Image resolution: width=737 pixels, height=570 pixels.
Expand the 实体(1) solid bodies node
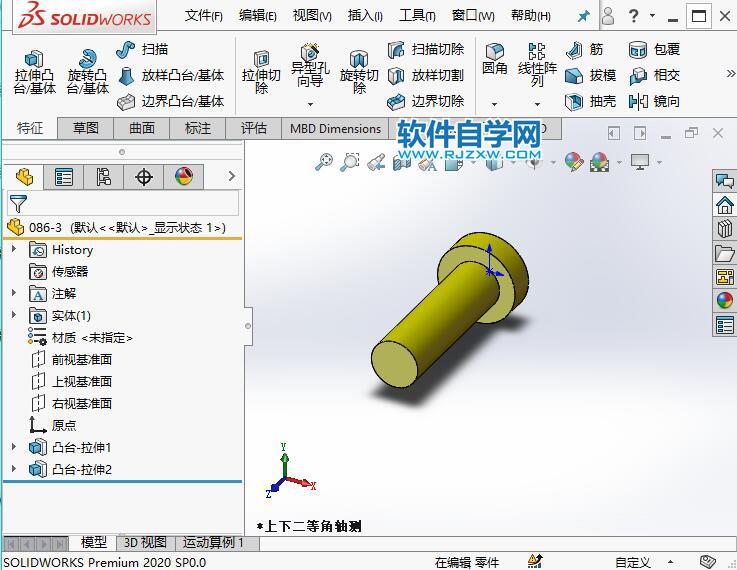14,315
